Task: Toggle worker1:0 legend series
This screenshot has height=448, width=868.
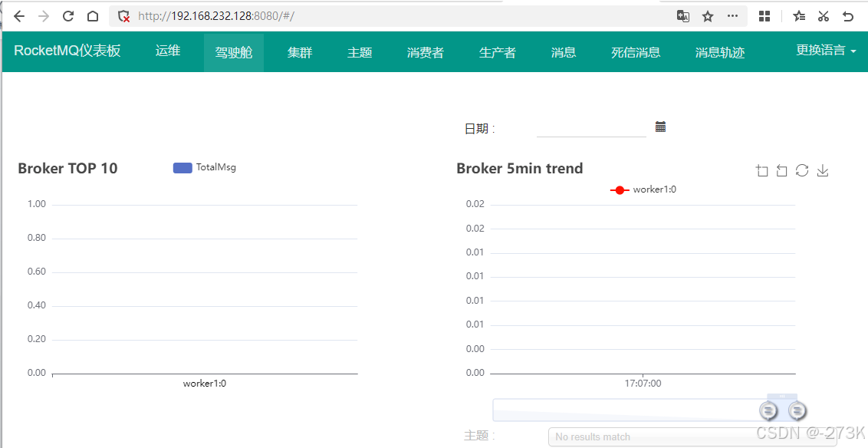Action: click(643, 189)
